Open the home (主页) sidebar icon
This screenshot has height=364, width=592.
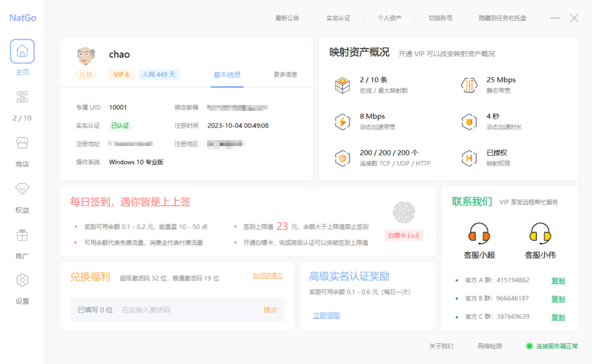pos(22,51)
